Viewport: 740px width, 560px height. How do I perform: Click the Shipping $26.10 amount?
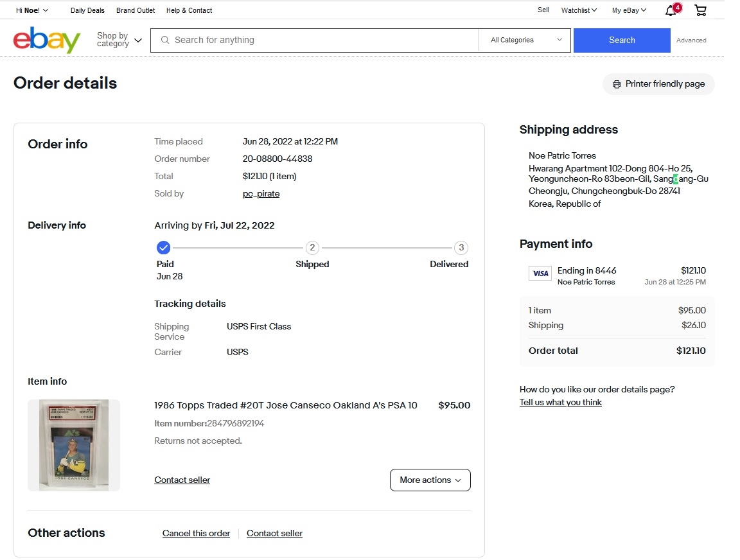(x=694, y=325)
